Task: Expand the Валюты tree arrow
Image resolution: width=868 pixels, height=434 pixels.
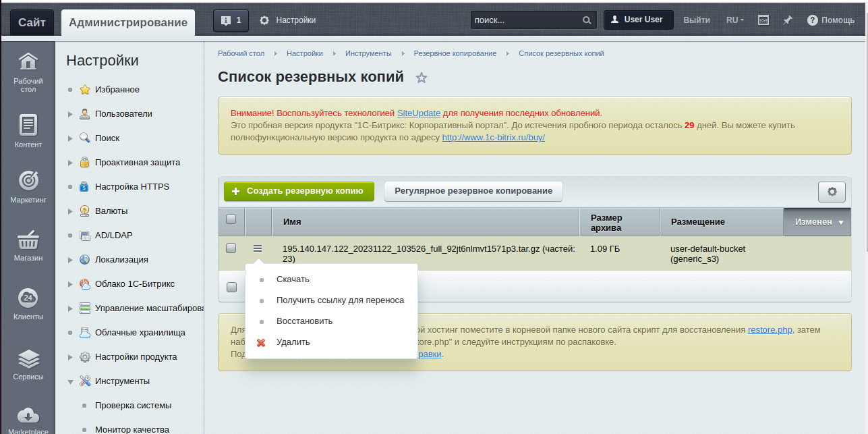Action: click(x=70, y=211)
